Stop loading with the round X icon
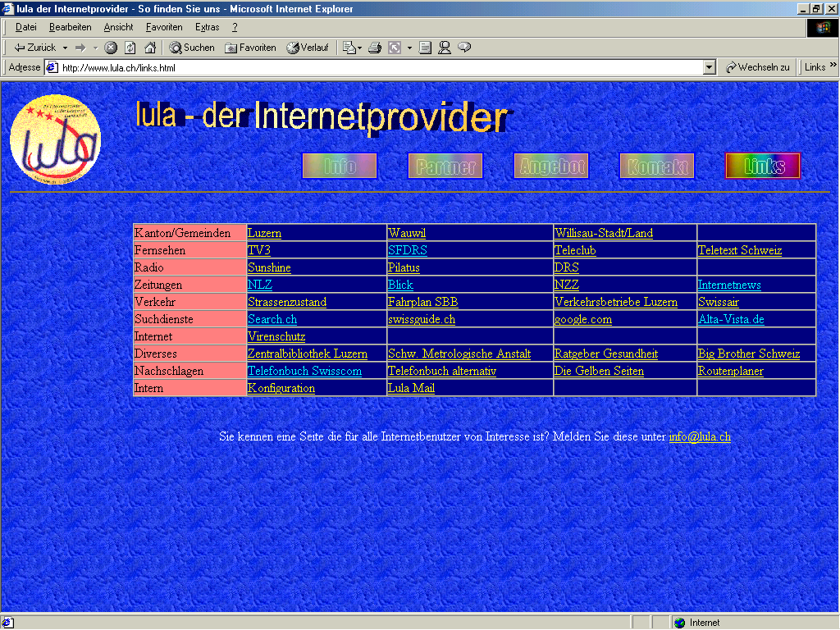Viewport: 840px width, 630px height. pyautogui.click(x=111, y=48)
